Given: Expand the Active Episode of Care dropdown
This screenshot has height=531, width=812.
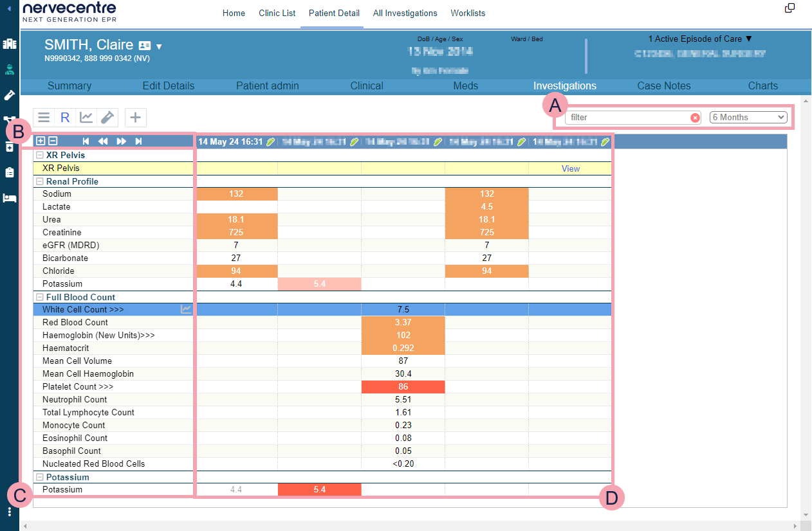Looking at the screenshot, I should tap(700, 39).
